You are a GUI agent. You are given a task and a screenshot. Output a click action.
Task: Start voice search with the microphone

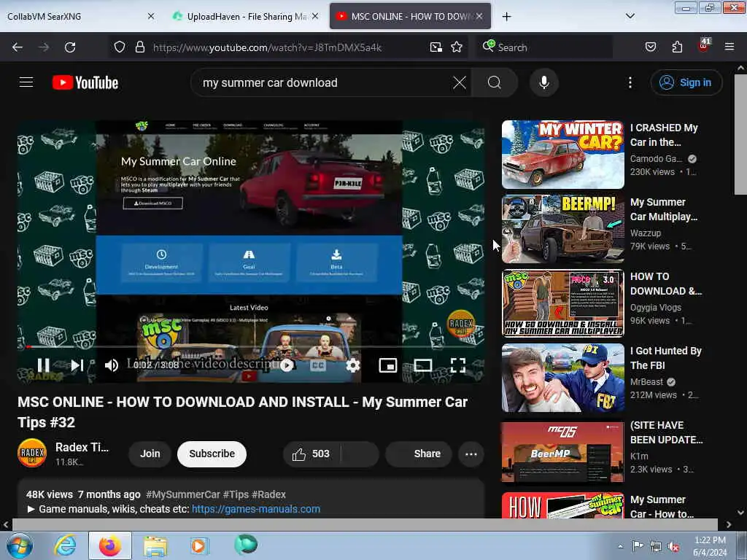click(543, 82)
